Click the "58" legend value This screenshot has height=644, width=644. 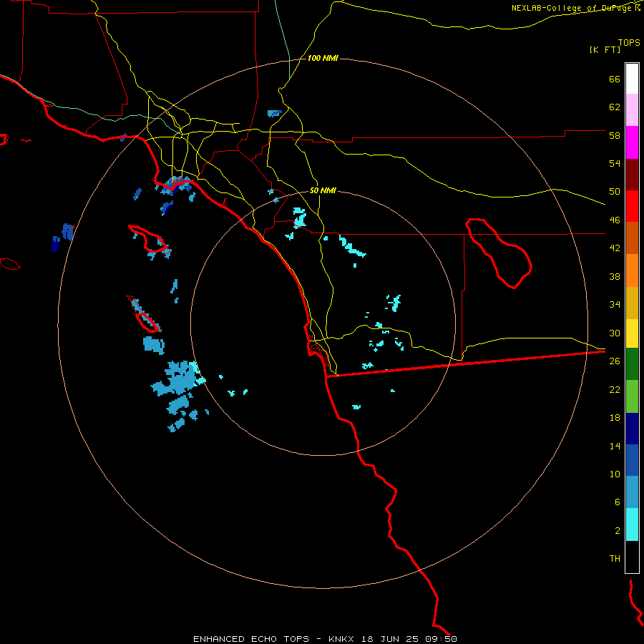tap(615, 135)
